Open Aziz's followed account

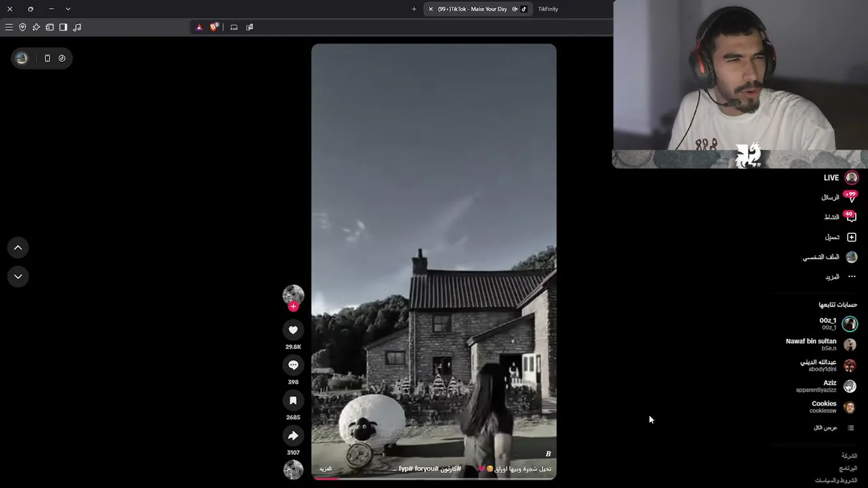[827, 386]
